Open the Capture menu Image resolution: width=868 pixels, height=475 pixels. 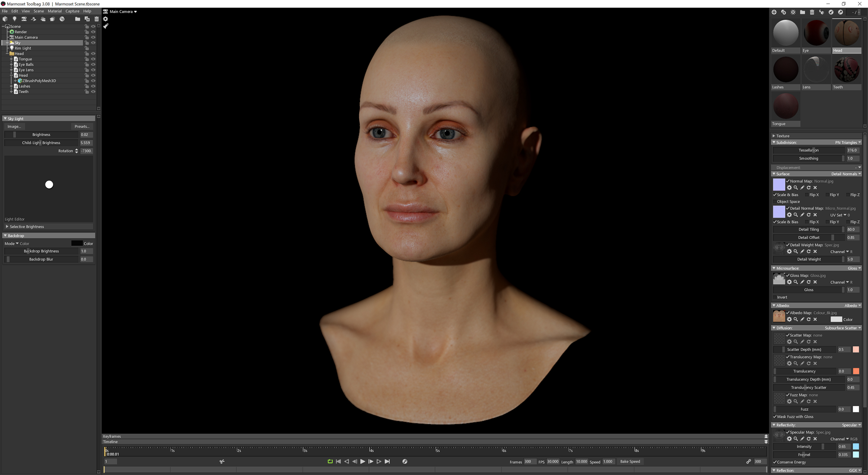tap(72, 11)
